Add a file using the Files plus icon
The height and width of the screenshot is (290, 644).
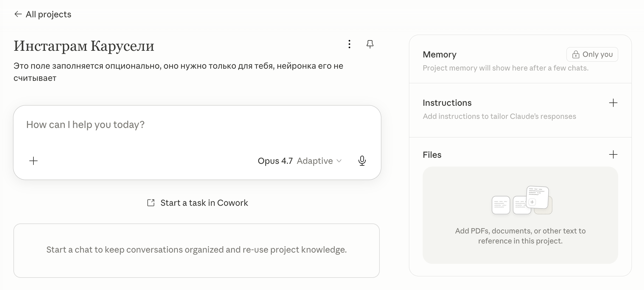pyautogui.click(x=613, y=154)
